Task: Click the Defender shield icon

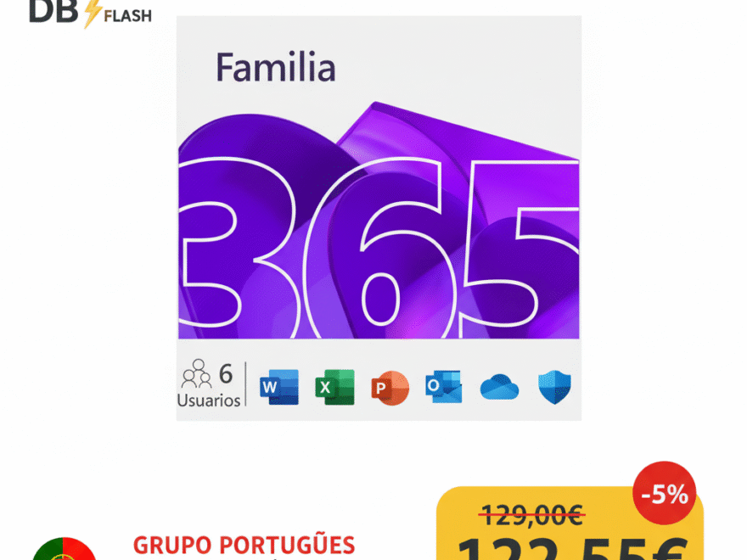Action: 554,387
